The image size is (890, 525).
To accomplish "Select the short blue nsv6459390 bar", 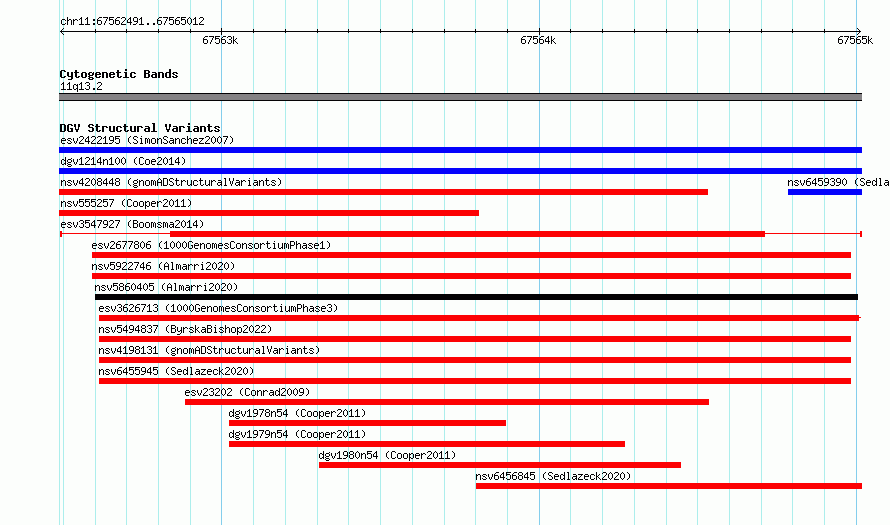I will (825, 192).
